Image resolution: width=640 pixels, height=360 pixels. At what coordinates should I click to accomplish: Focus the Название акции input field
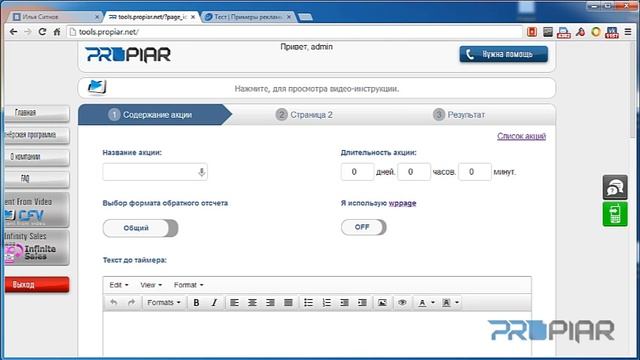[x=155, y=172]
